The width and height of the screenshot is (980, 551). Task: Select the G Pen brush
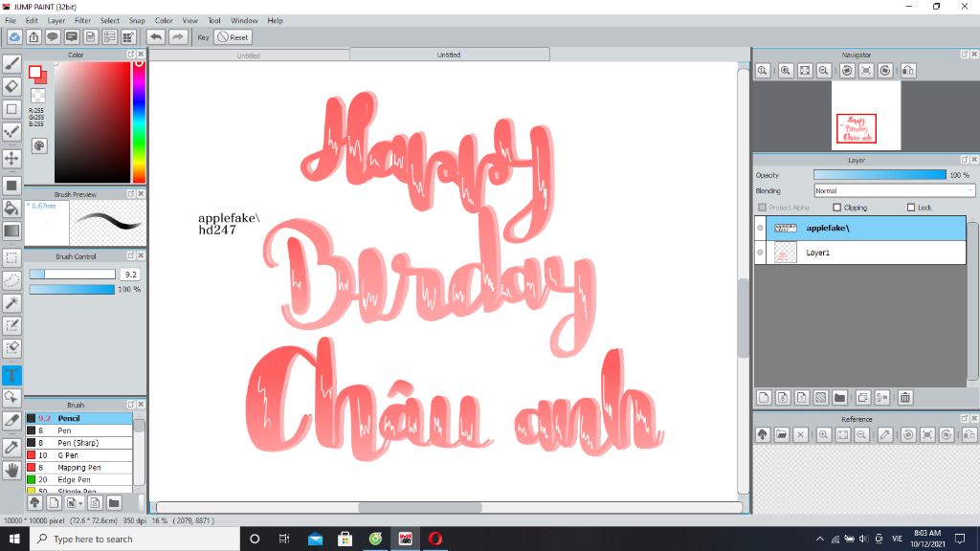pos(78,455)
